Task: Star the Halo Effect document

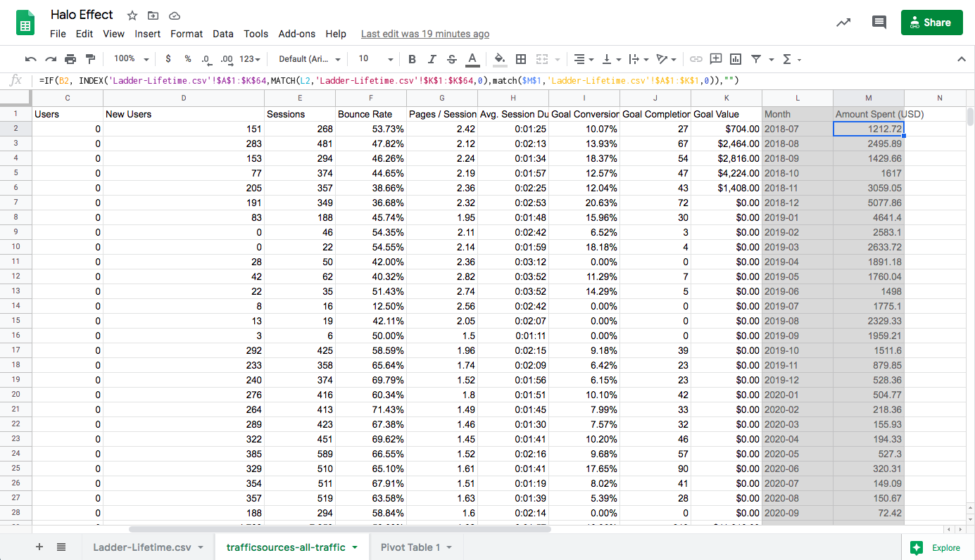Action: click(132, 15)
